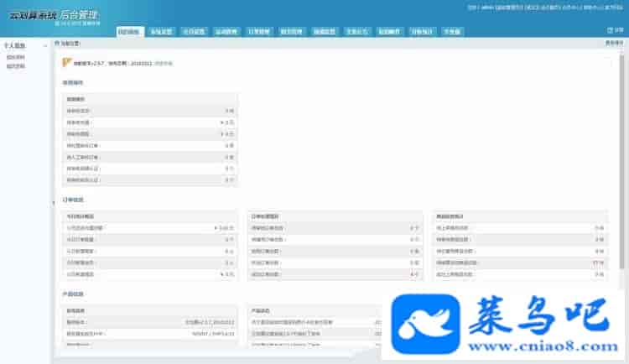Open the light-colored link after the version release date
This screenshot has height=364, width=629.
tap(164, 64)
